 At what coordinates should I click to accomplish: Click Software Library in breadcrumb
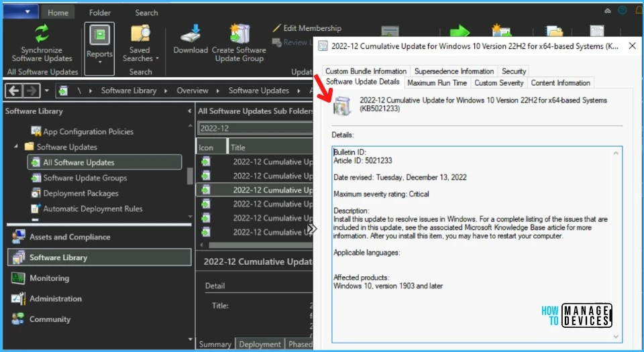(129, 91)
